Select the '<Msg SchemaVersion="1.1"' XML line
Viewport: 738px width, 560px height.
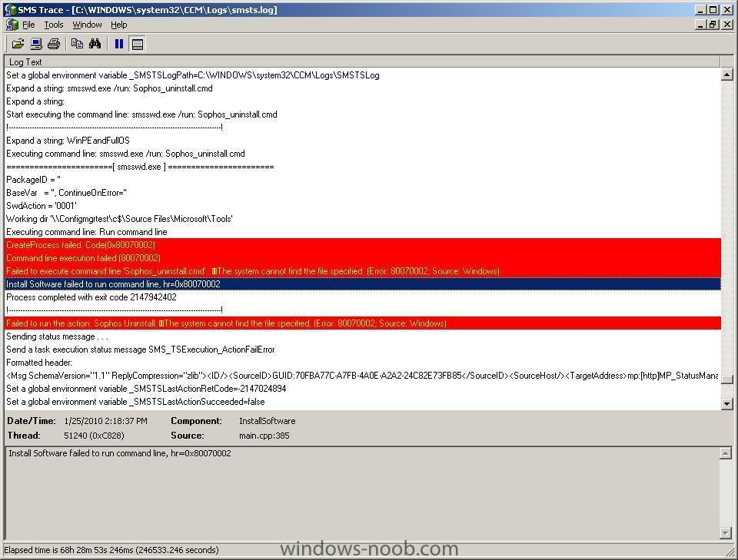[362, 376]
